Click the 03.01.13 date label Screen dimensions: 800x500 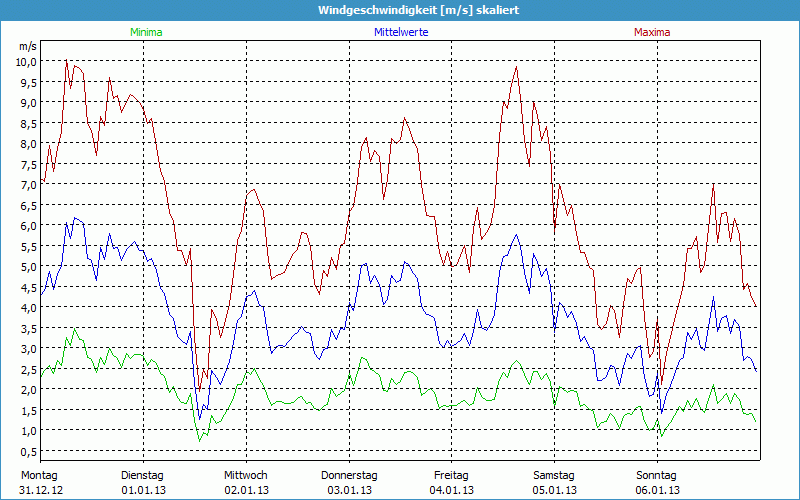pyautogui.click(x=349, y=490)
